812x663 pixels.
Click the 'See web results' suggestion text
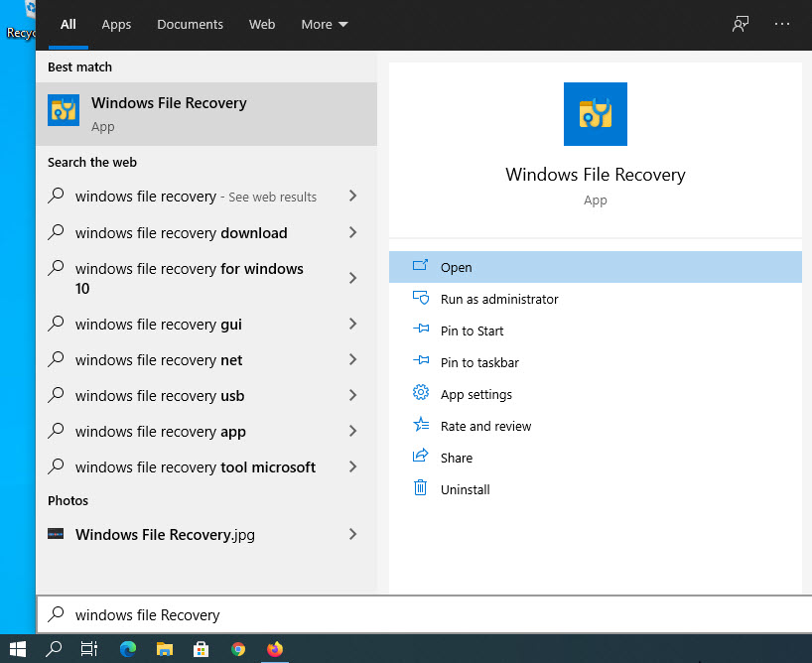(x=272, y=197)
